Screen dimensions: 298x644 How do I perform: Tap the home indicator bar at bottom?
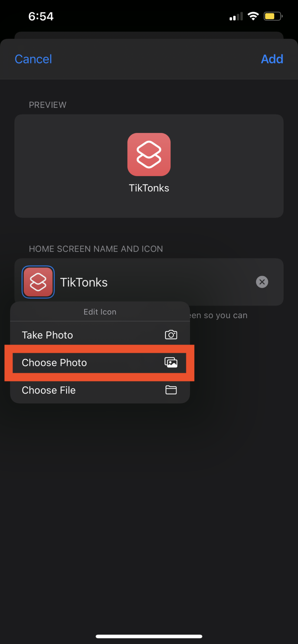tap(149, 636)
